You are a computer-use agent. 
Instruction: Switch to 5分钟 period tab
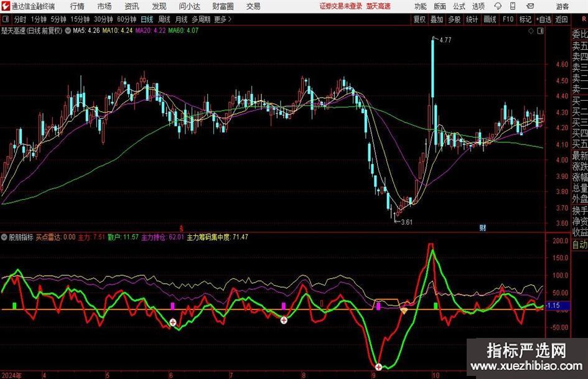[x=58, y=19]
